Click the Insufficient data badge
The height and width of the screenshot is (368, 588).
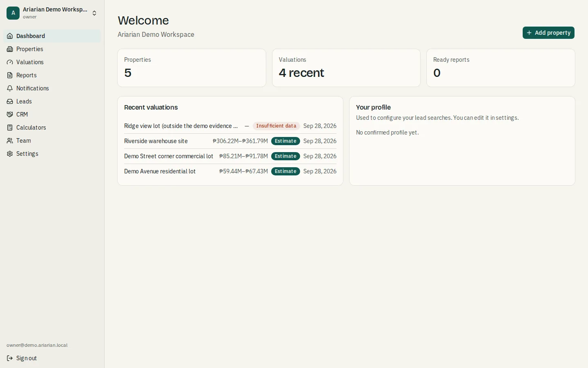(x=276, y=126)
